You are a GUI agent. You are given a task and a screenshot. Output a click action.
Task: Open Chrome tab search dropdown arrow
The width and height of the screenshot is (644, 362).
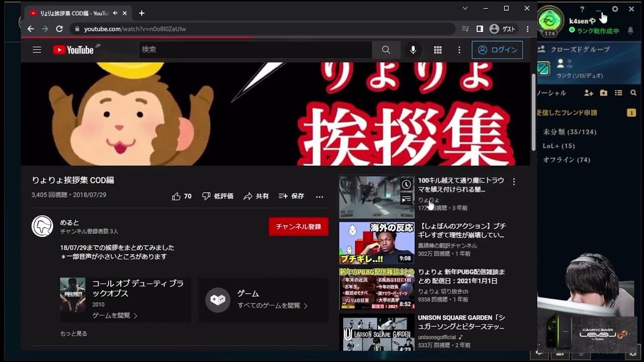coord(465,8)
